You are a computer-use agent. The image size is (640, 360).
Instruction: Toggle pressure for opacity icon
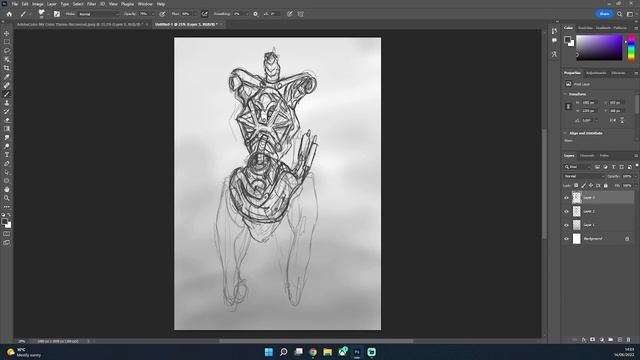click(162, 14)
